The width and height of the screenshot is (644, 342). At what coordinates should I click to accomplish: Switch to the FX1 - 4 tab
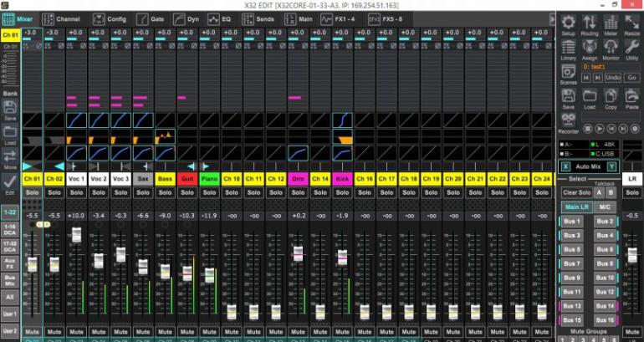tap(337, 19)
